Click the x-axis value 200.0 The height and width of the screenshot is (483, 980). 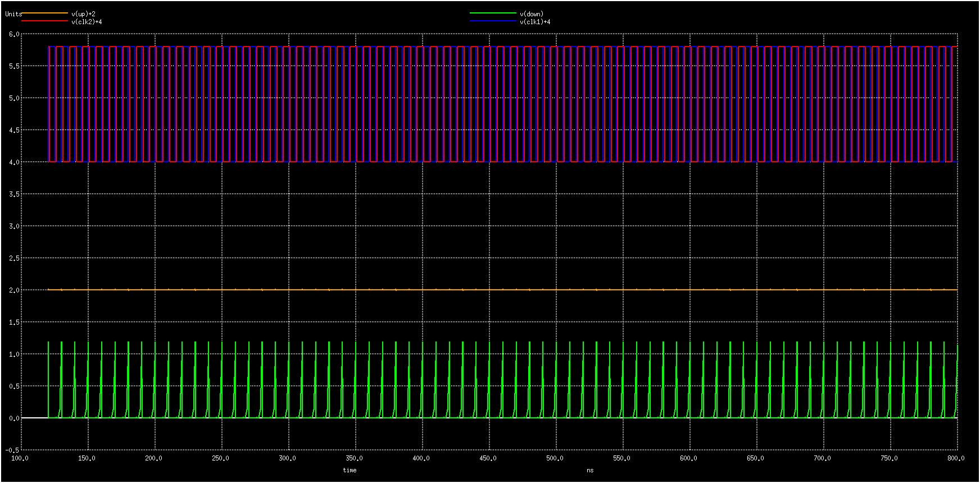click(153, 458)
